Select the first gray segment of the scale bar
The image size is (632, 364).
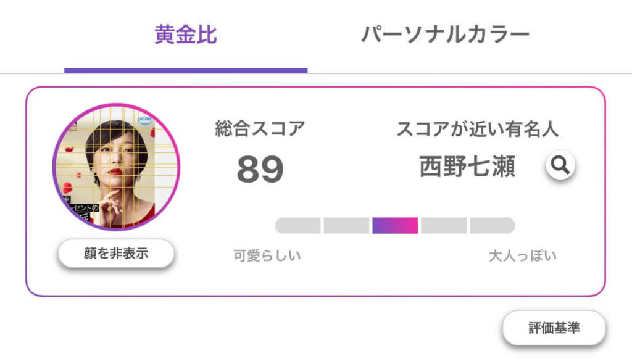click(x=298, y=226)
